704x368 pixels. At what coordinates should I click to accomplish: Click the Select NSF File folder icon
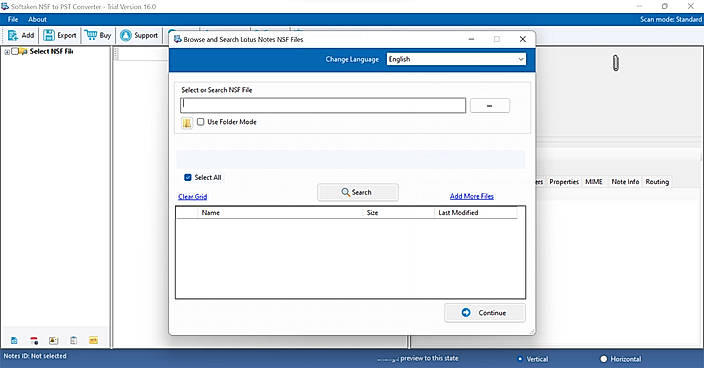tap(23, 52)
